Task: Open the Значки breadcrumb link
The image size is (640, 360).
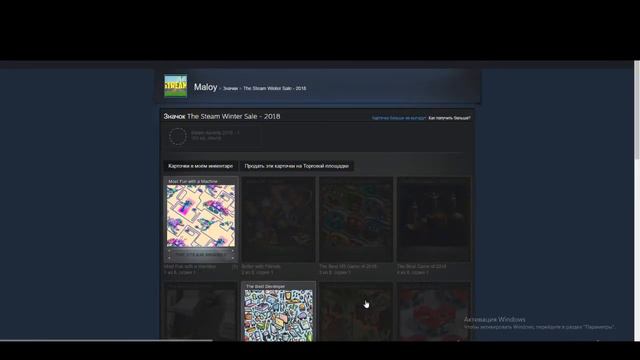Action: (x=230, y=88)
